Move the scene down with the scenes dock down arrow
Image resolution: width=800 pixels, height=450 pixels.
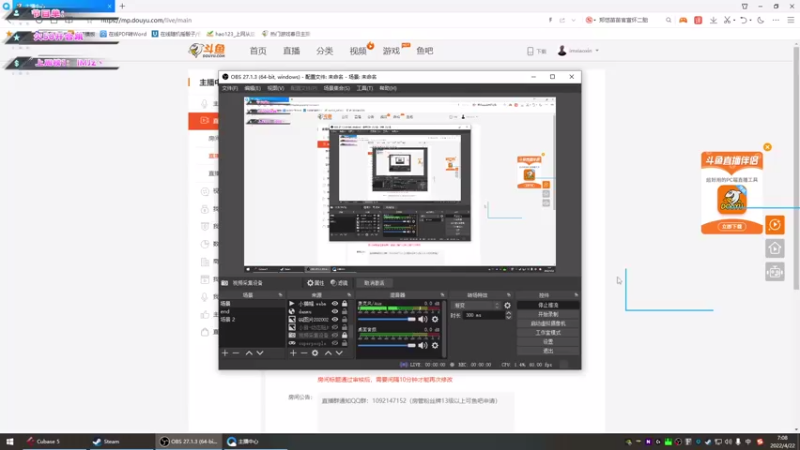tap(260, 353)
